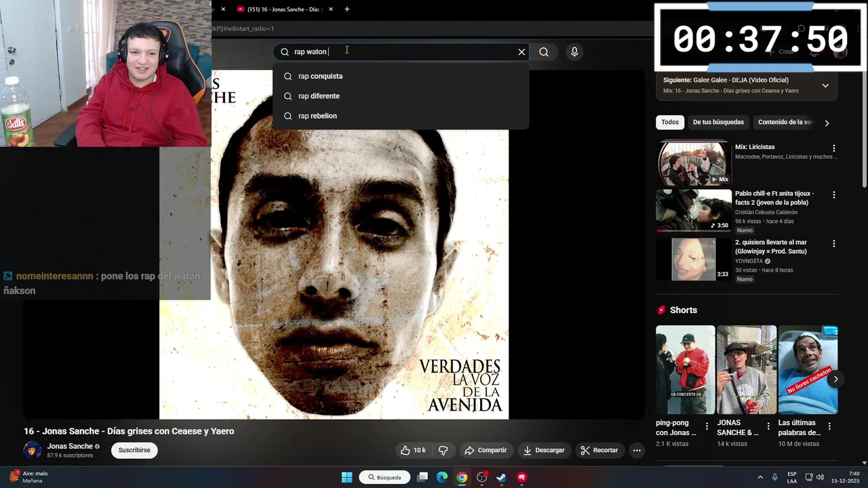Screen dimensions: 868x488
Task: Select suggestion 'rap rebelion'
Action: point(401,116)
